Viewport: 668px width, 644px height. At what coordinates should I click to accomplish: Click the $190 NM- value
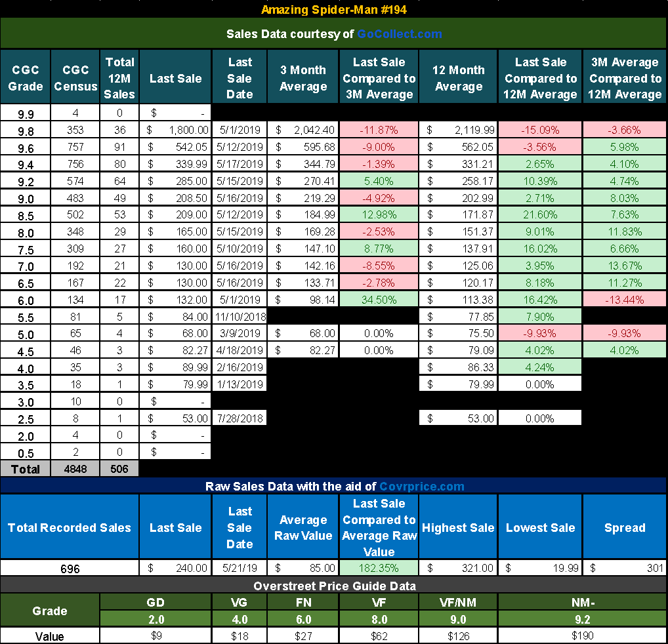[x=583, y=636]
